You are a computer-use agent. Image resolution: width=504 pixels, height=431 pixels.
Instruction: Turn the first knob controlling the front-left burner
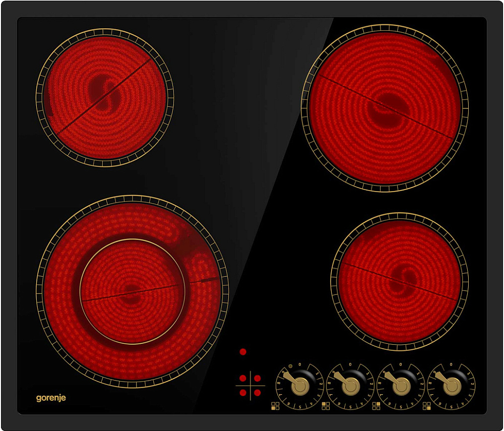coord(300,386)
